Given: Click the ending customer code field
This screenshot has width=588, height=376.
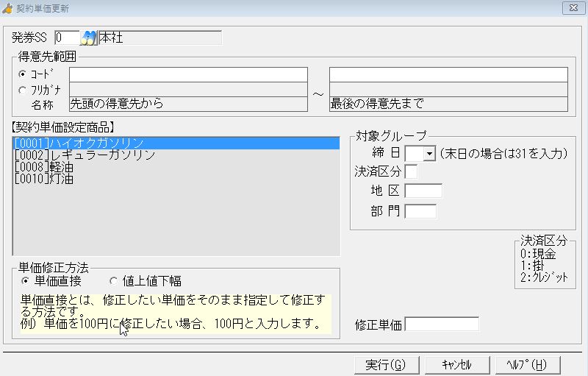Looking at the screenshot, I should point(448,74).
